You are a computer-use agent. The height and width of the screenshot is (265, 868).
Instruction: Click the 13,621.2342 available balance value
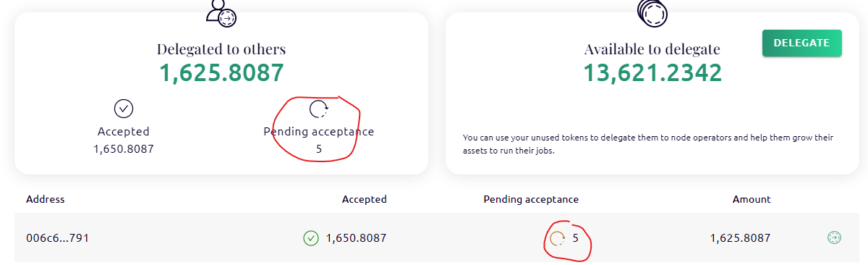click(x=652, y=72)
